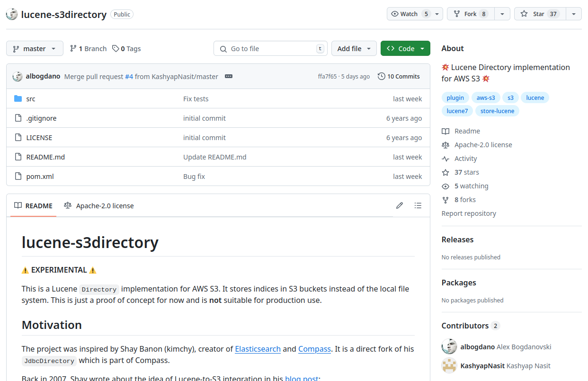The image size is (588, 381).
Task: Star the repository with the Star button
Action: 540,14
